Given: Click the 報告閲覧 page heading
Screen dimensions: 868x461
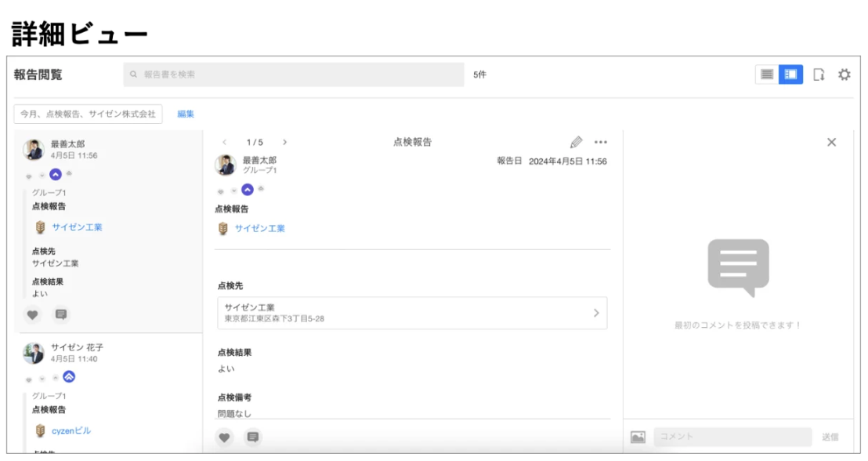Looking at the screenshot, I should [x=38, y=74].
